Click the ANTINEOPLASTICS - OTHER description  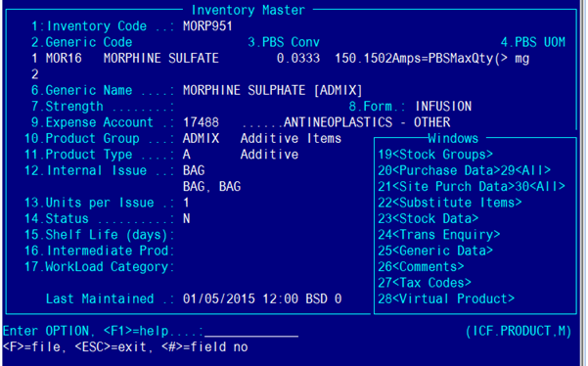click(367, 122)
